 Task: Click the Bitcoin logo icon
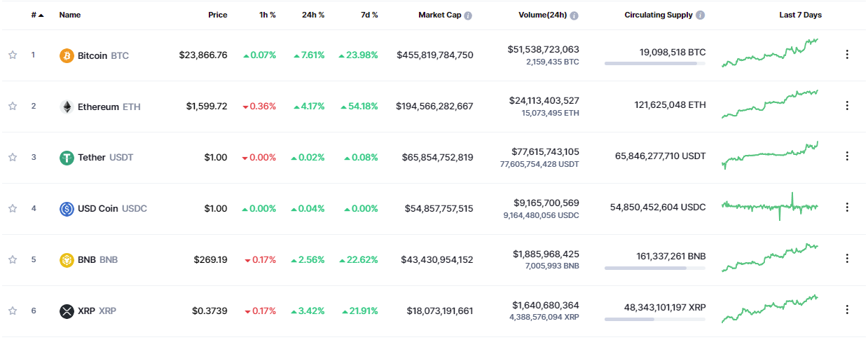[x=67, y=55]
